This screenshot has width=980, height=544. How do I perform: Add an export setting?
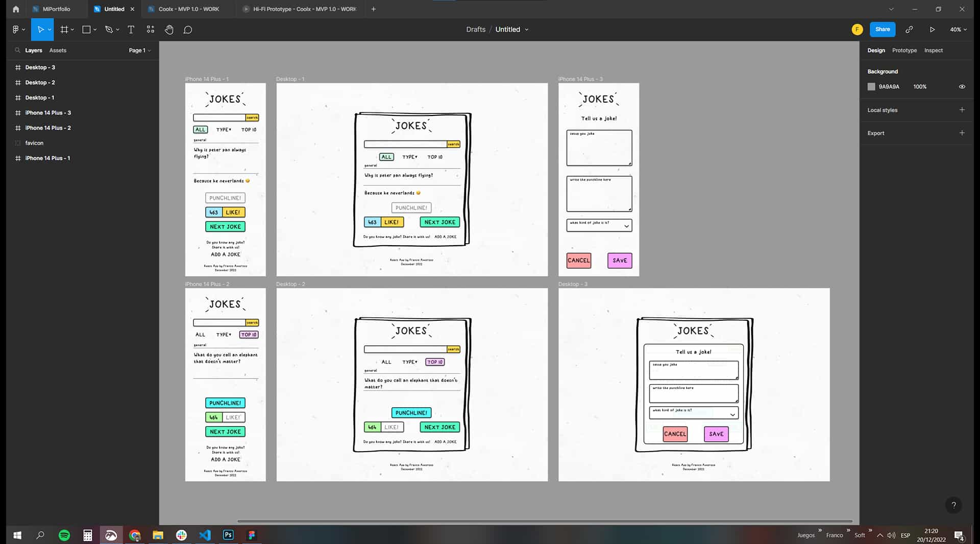[962, 133]
